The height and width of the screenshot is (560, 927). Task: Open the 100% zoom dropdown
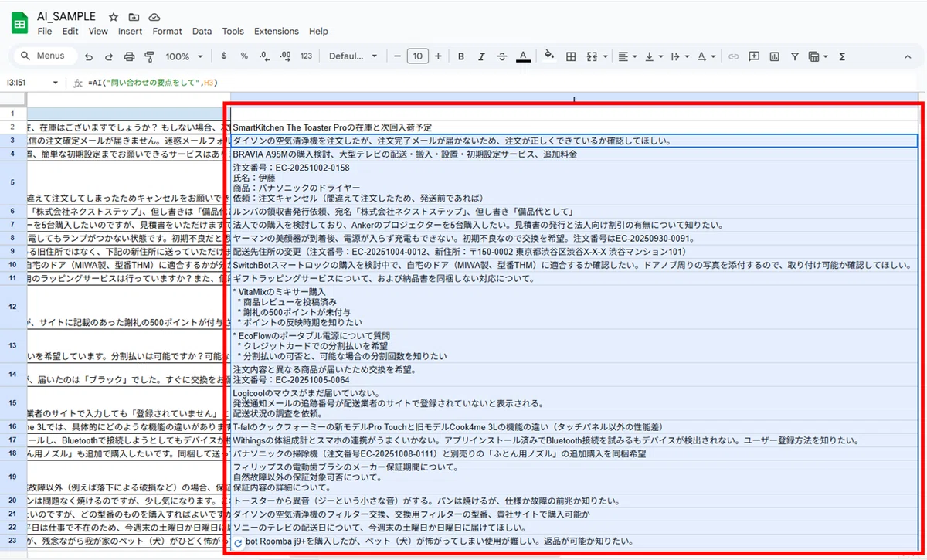184,56
